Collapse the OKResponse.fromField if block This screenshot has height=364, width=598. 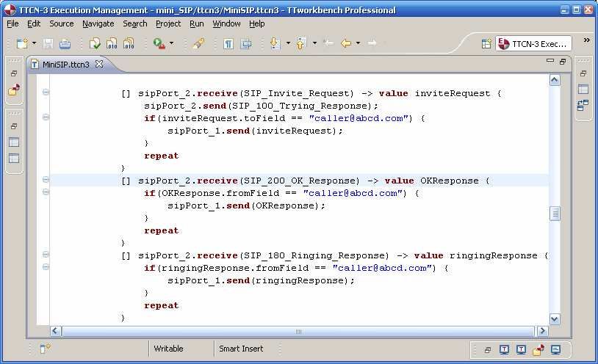(46, 192)
